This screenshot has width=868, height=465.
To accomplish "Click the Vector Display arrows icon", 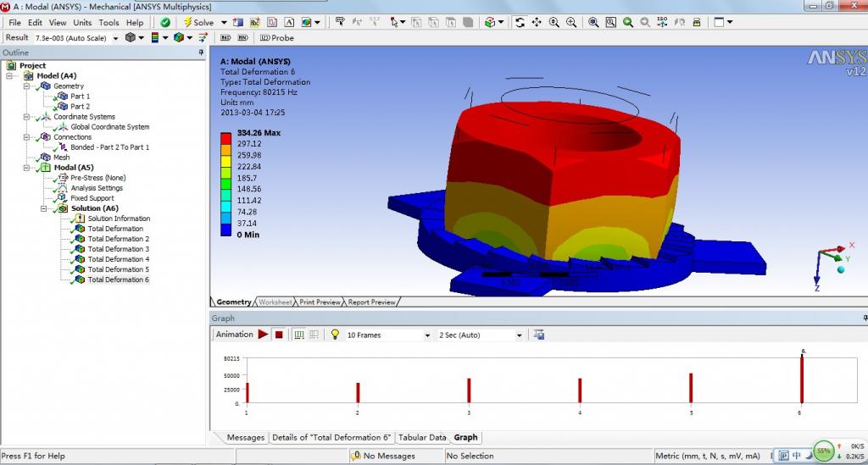I will click(203, 37).
